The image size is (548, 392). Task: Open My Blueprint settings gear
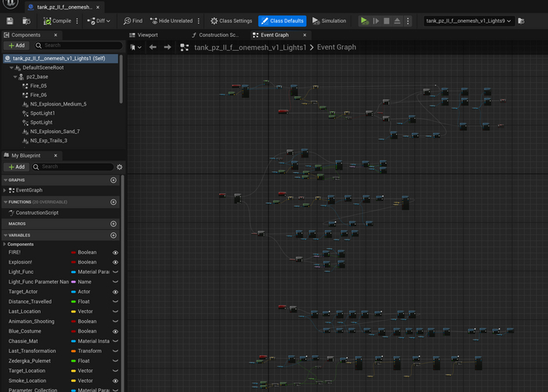point(119,167)
